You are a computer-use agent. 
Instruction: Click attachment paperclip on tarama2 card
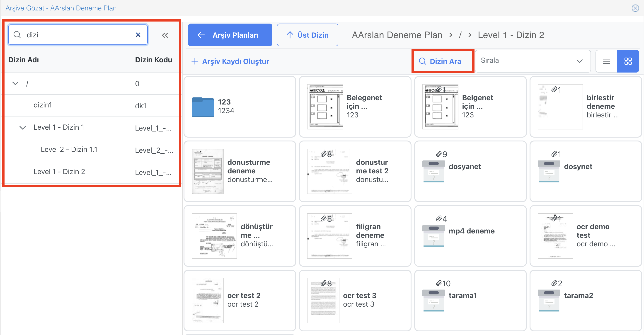click(x=554, y=283)
